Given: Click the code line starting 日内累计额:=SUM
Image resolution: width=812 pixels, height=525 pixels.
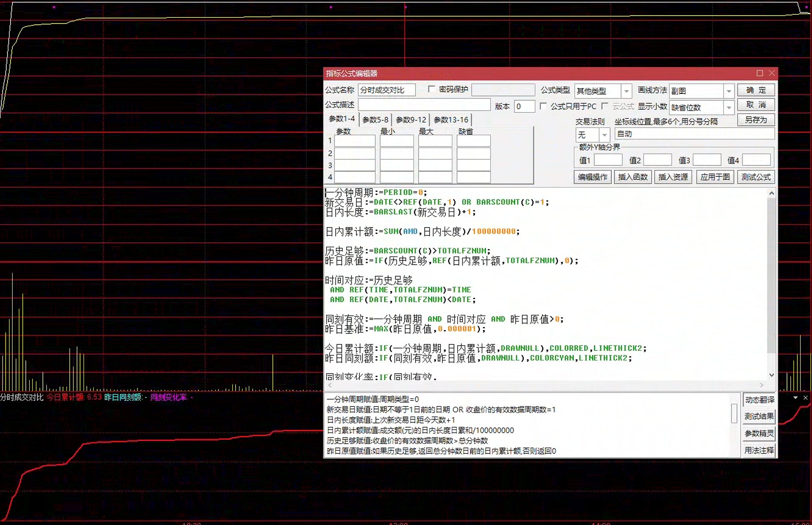Looking at the screenshot, I should (x=422, y=231).
